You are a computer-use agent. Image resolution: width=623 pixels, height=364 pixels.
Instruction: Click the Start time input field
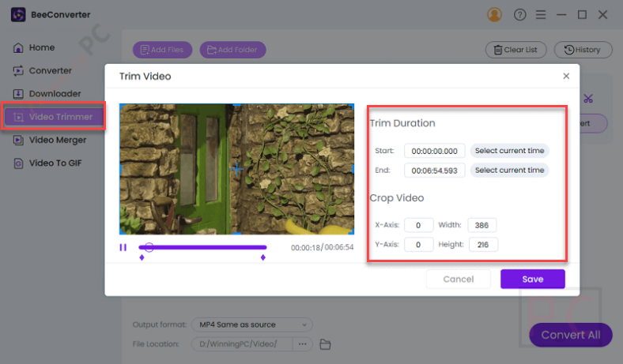(x=434, y=151)
